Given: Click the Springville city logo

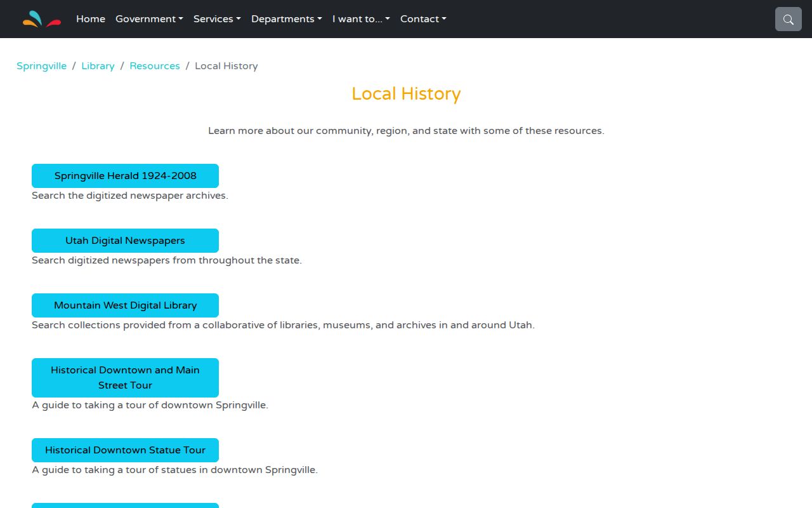Looking at the screenshot, I should 42,19.
